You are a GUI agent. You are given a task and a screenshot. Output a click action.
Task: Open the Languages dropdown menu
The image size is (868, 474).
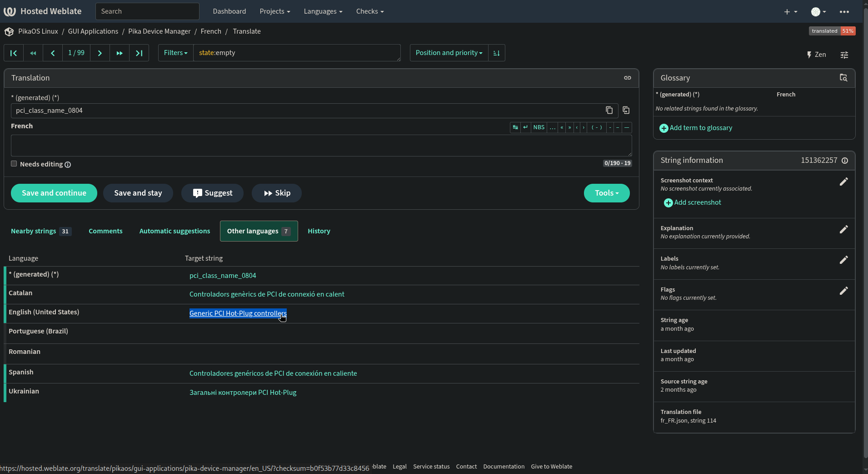click(323, 11)
